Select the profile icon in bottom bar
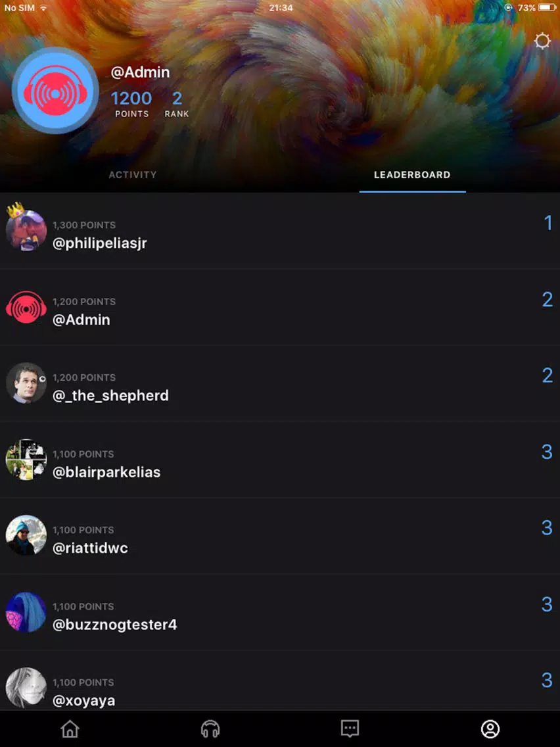The height and width of the screenshot is (747, 560). point(490,729)
